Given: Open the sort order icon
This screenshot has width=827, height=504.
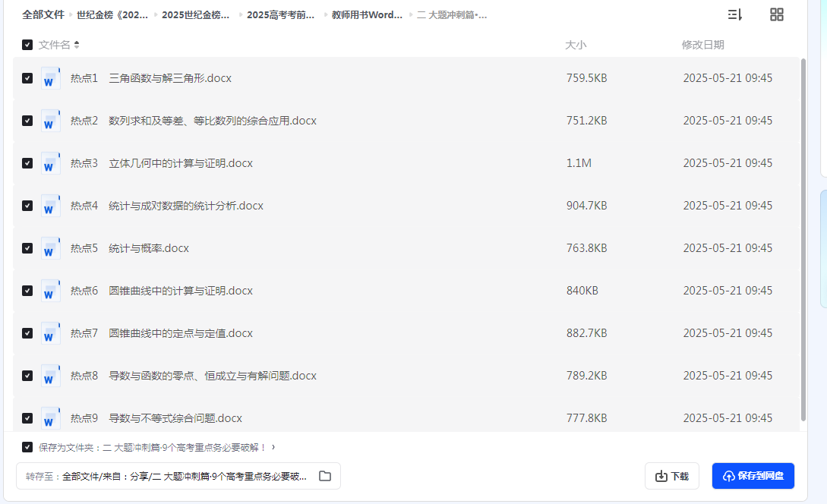Looking at the screenshot, I should (734, 14).
